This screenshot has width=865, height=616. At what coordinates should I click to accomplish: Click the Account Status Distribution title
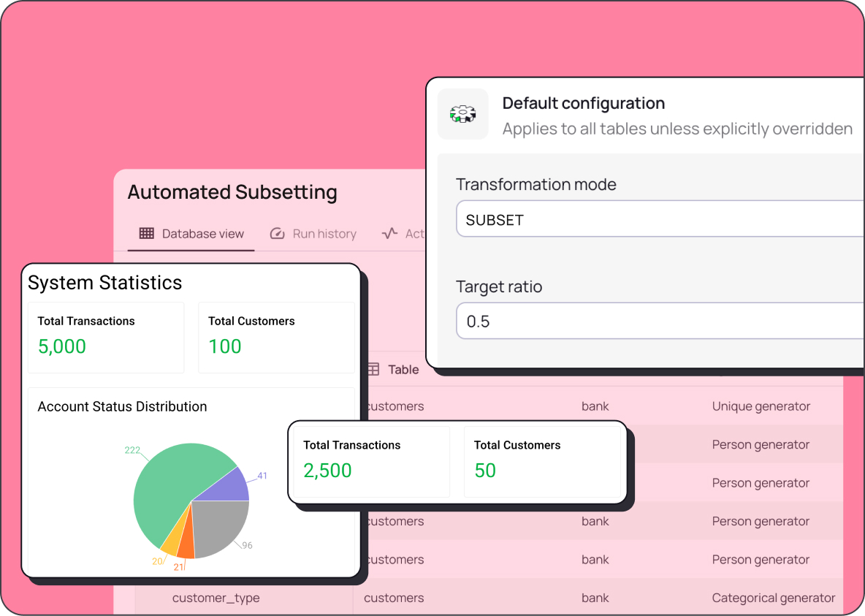tap(122, 407)
